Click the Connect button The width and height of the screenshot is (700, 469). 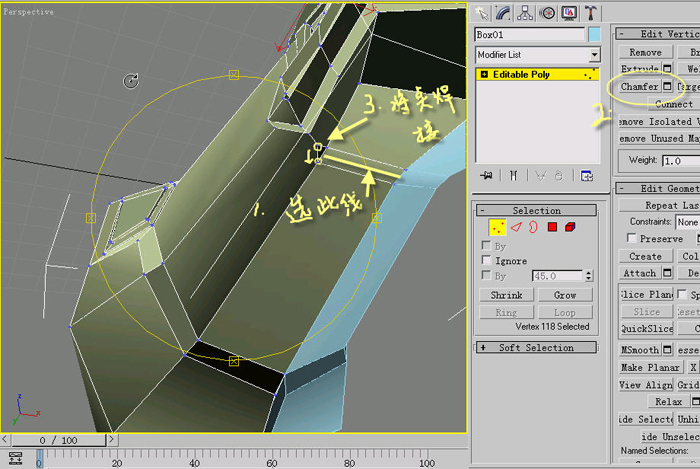pyautogui.click(x=674, y=104)
